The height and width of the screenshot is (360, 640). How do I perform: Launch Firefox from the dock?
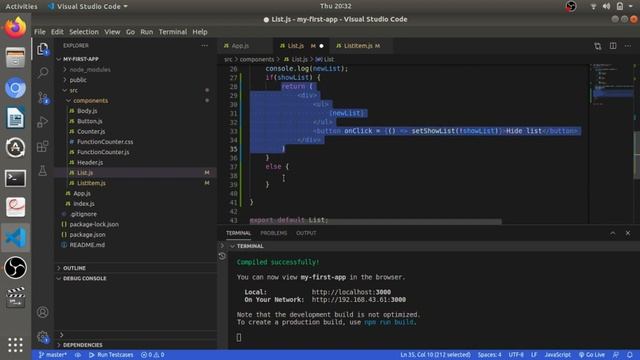[16, 28]
